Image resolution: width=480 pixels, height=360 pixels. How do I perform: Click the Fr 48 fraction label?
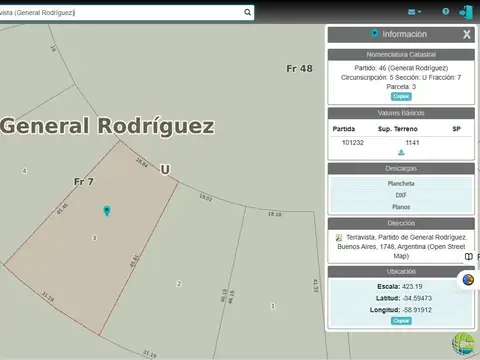pyautogui.click(x=299, y=69)
